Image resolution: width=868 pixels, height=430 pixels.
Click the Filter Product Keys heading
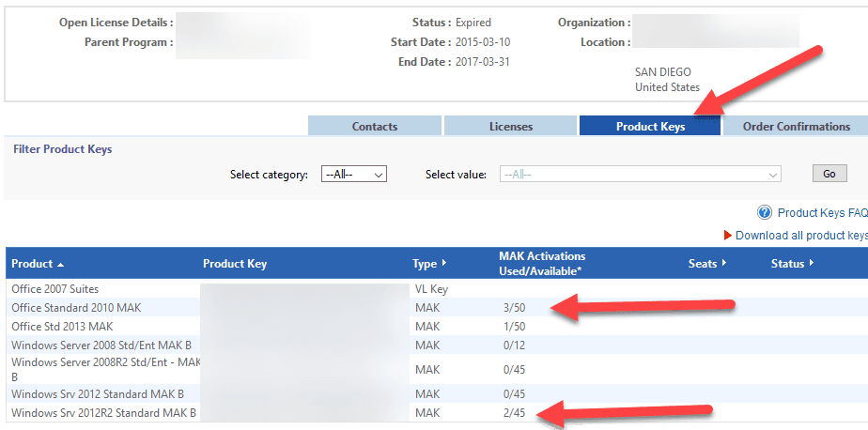[x=63, y=149]
